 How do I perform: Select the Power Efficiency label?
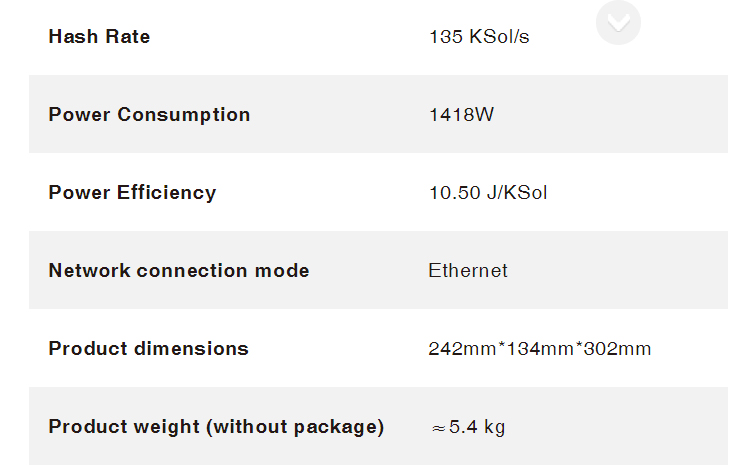click(x=132, y=193)
